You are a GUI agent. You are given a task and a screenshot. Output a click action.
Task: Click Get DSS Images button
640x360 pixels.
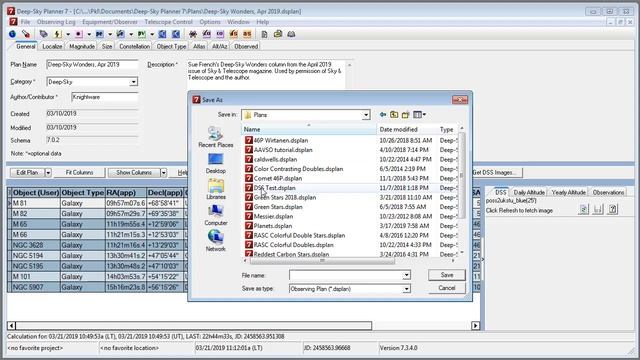click(494, 173)
